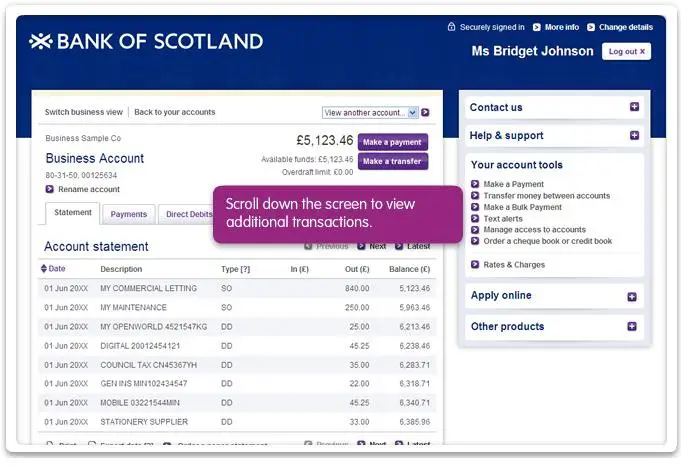Select the MY MAINTENANCE transaction
681x470 pixels.
pos(237,307)
